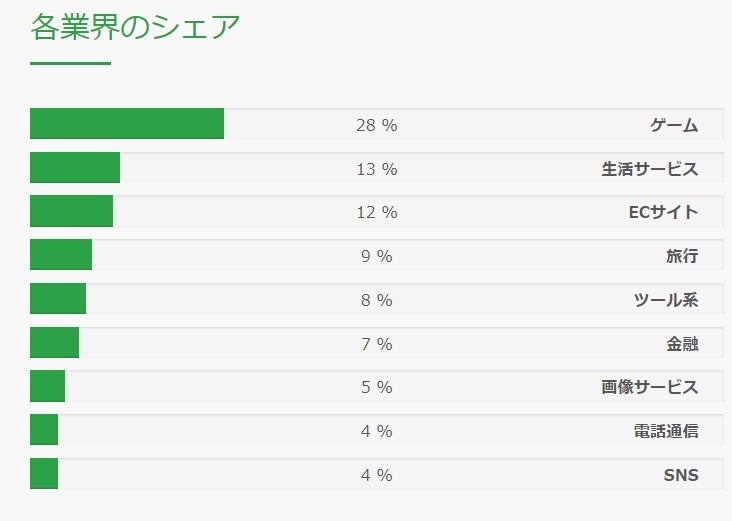The image size is (732, 521).
Task: Click the green bar for 旅行
Action: tap(61, 256)
